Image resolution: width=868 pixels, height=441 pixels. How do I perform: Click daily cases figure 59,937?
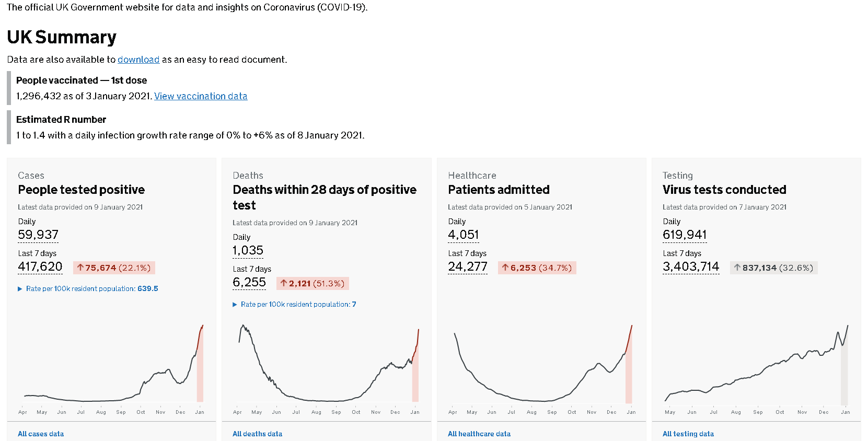point(38,235)
